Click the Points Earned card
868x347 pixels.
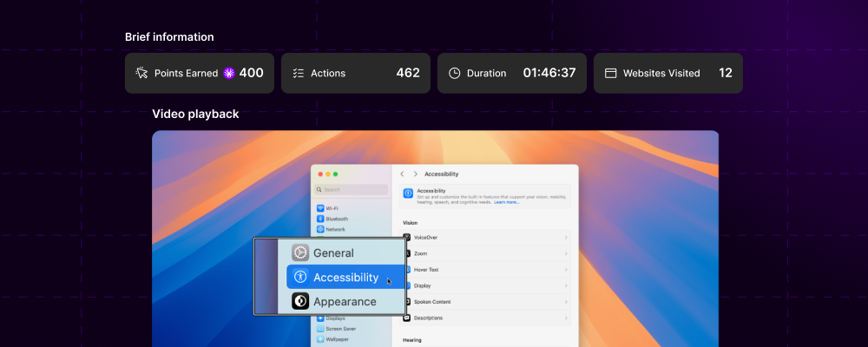tap(200, 73)
